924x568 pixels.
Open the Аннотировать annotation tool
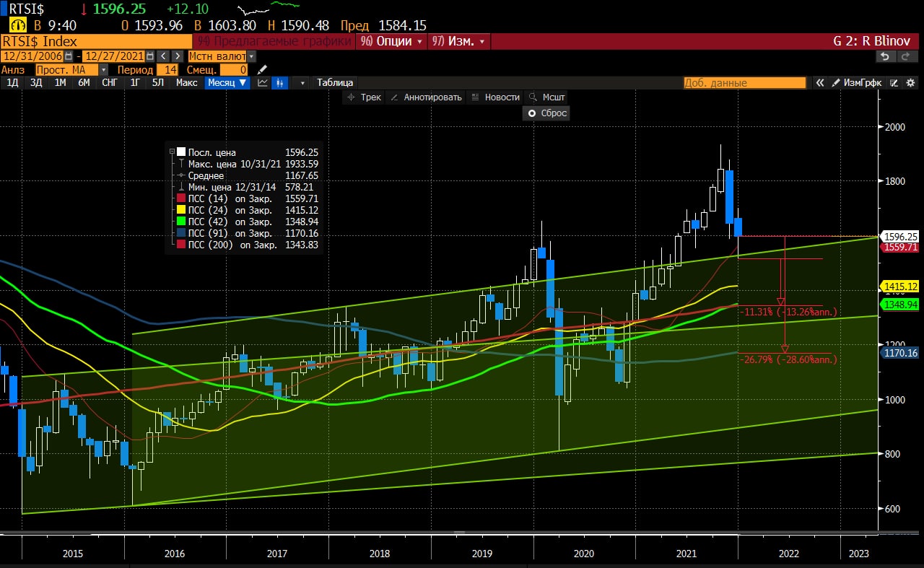[x=425, y=97]
